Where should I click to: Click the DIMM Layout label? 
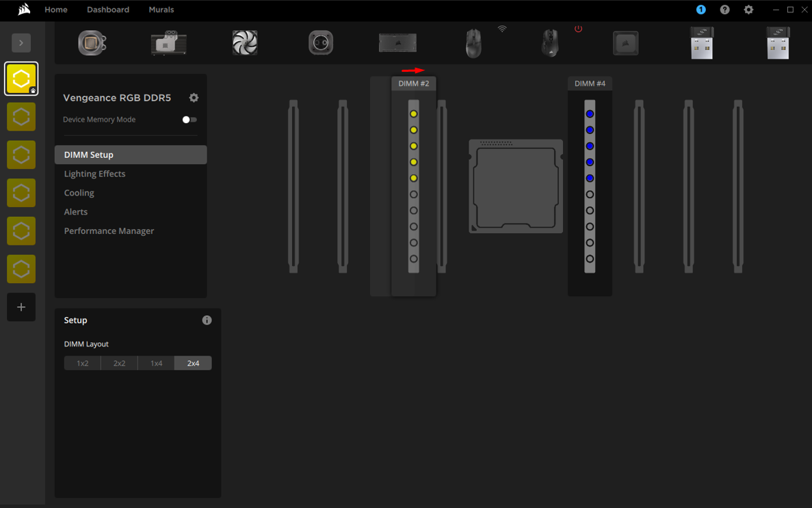click(x=86, y=344)
